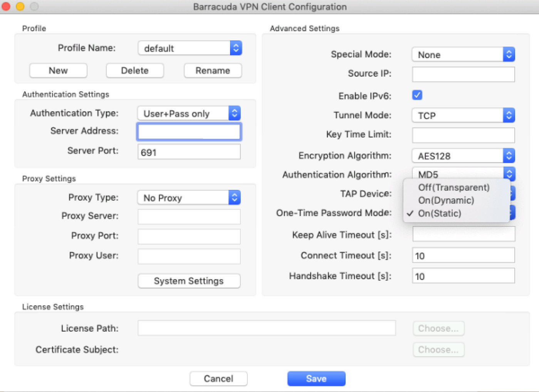Screen dimensions: 539x392
Task: Click the Server Port field showing 691
Action: coord(189,152)
